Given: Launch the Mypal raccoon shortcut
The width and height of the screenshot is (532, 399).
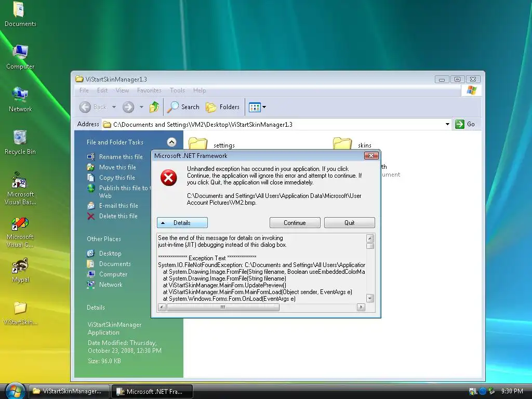Looking at the screenshot, I should 20,270.
